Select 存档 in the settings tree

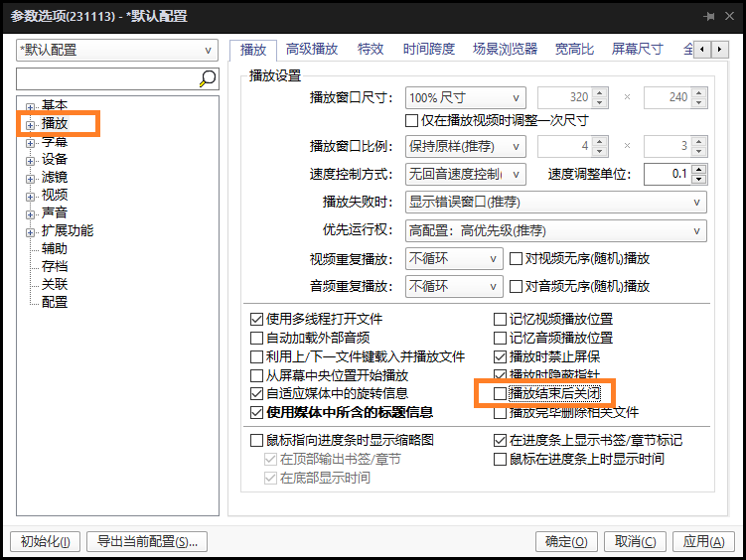tap(55, 267)
